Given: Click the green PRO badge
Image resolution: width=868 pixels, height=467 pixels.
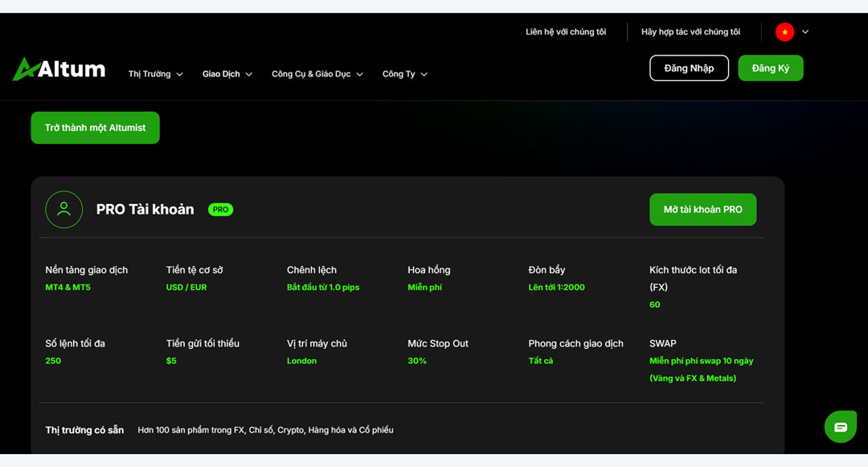Looking at the screenshot, I should click(x=220, y=210).
